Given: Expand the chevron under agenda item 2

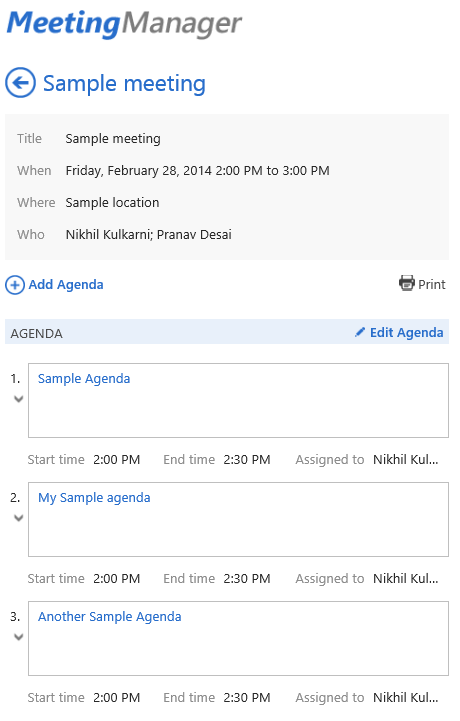Looking at the screenshot, I should [18, 518].
